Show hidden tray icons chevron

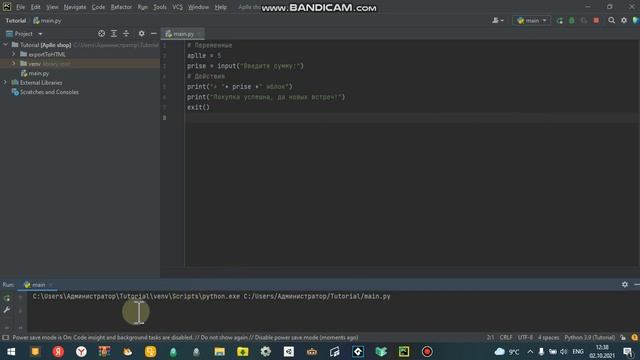[530, 352]
